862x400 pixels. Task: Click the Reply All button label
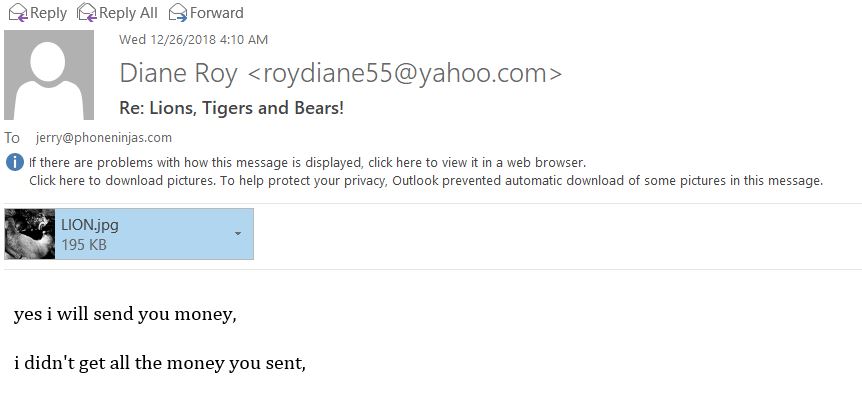click(x=128, y=13)
